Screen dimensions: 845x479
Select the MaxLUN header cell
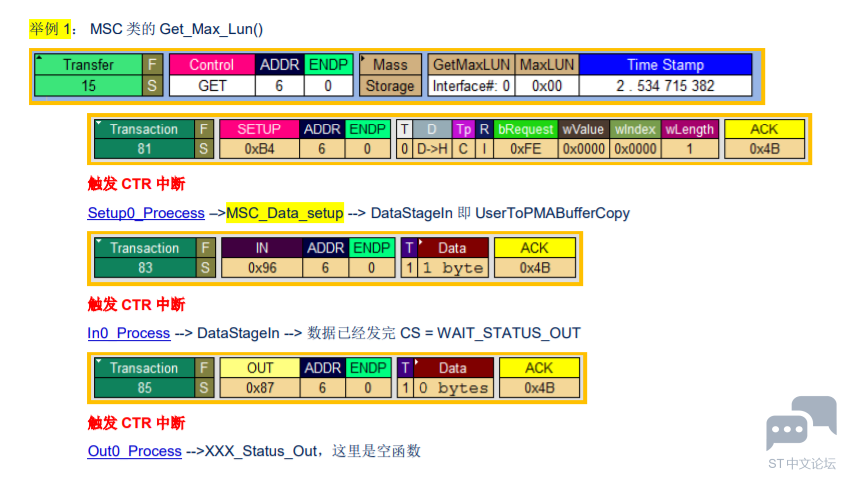pos(547,65)
